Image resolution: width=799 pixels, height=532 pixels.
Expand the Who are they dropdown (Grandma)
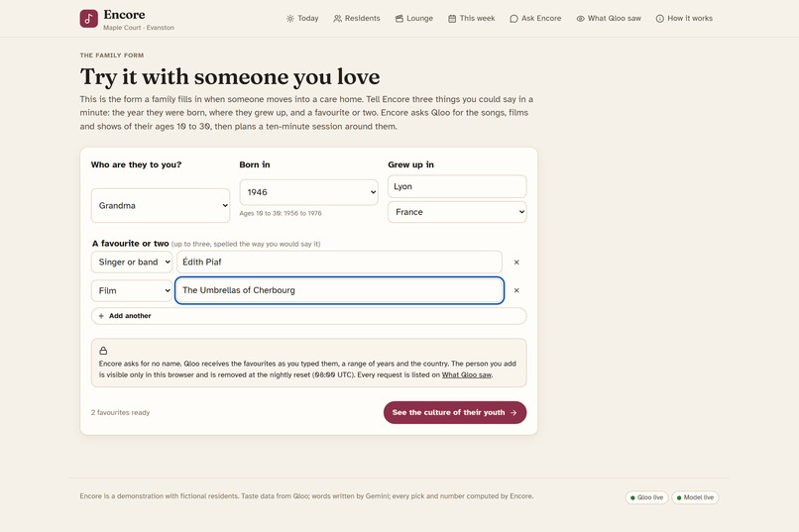(x=161, y=206)
